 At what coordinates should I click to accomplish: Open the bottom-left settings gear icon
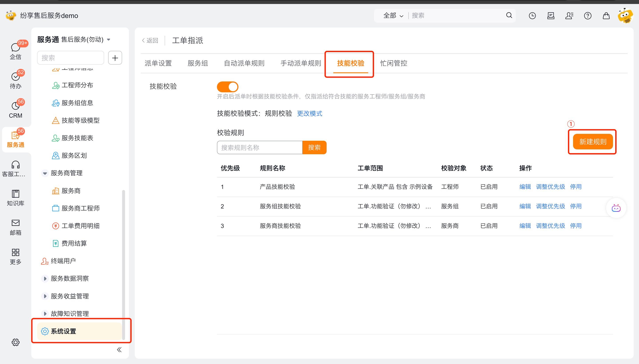(16, 342)
